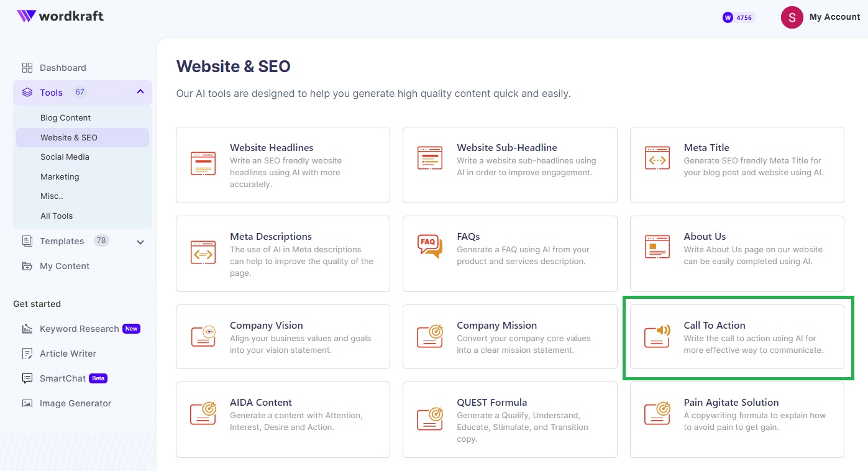Expand the Templates section chevron

click(x=140, y=242)
